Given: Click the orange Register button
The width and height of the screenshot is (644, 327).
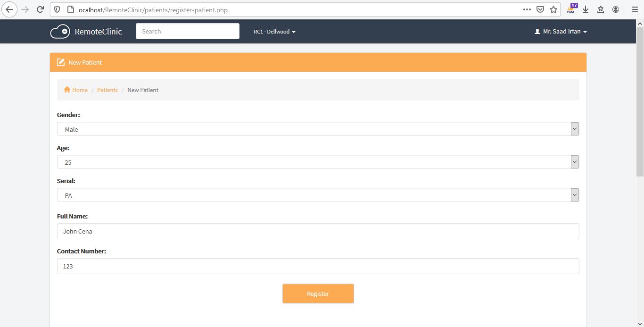Looking at the screenshot, I should click(x=318, y=293).
